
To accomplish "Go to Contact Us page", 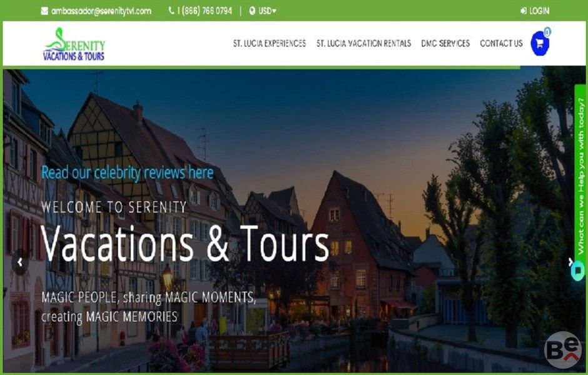I will tap(502, 44).
